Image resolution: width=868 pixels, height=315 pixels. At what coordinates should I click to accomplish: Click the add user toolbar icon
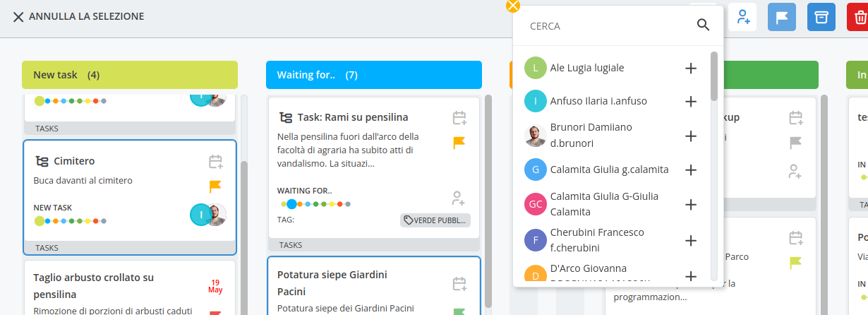coord(742,18)
